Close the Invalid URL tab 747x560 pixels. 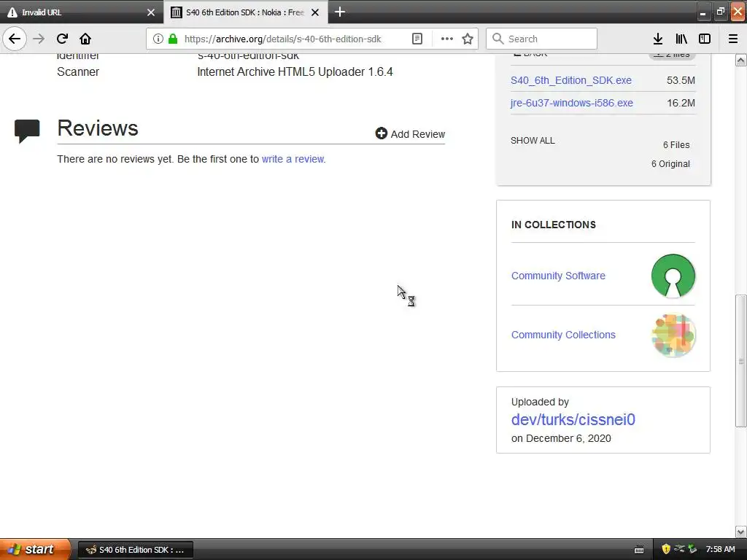click(151, 12)
